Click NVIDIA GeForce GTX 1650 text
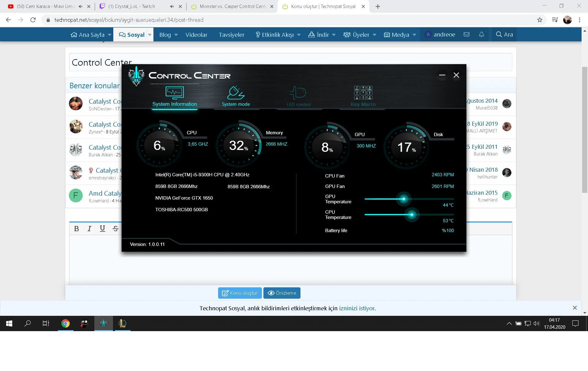 (184, 198)
